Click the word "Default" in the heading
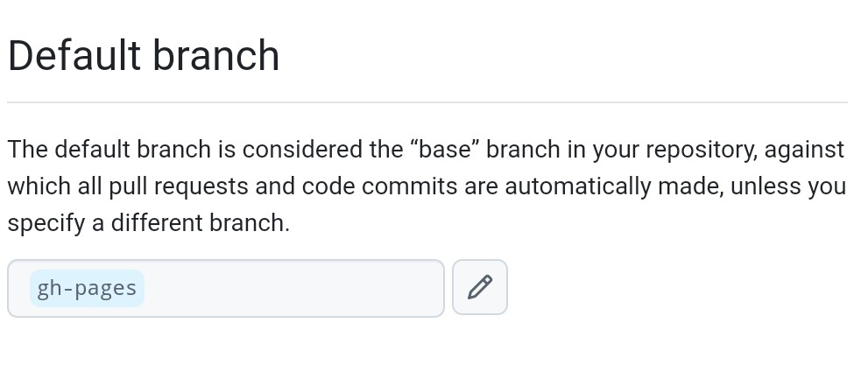868x365 pixels. tap(74, 56)
